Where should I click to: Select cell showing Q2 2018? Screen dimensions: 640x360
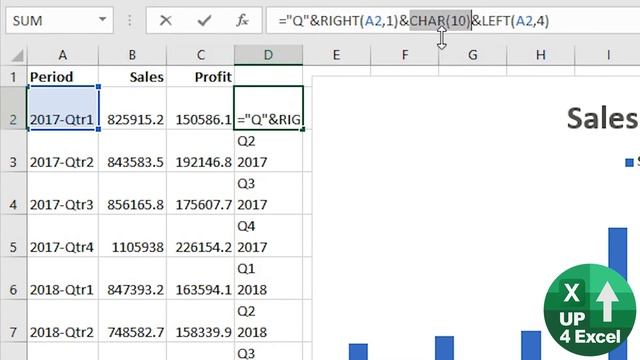coord(269,320)
